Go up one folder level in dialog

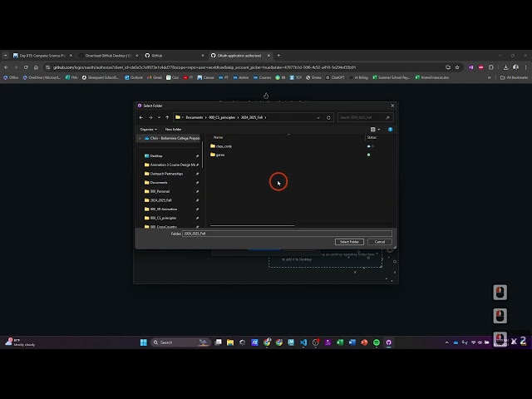(x=167, y=117)
